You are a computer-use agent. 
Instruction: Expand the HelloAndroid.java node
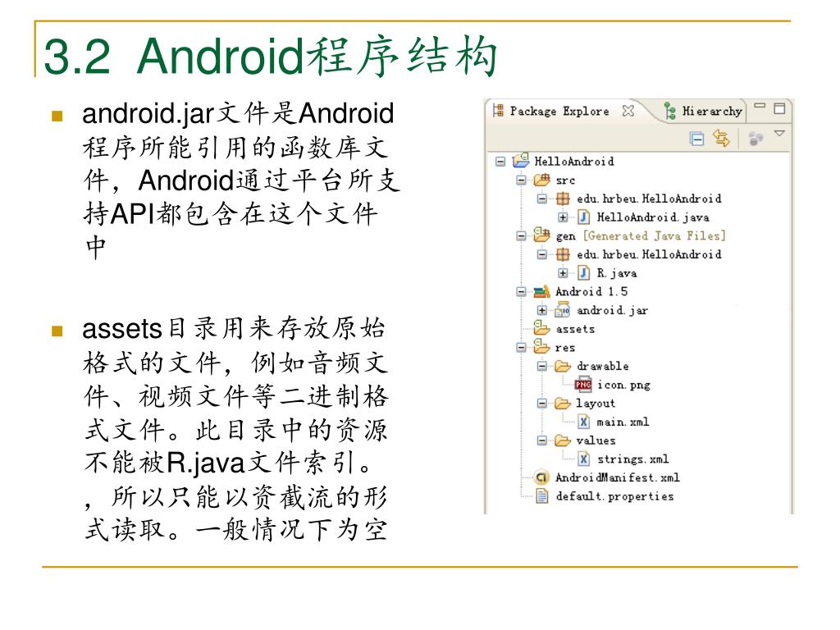pyautogui.click(x=563, y=217)
